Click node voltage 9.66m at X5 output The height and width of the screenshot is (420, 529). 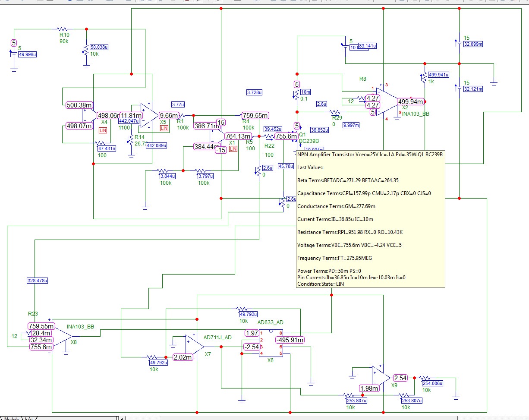pyautogui.click(x=169, y=115)
